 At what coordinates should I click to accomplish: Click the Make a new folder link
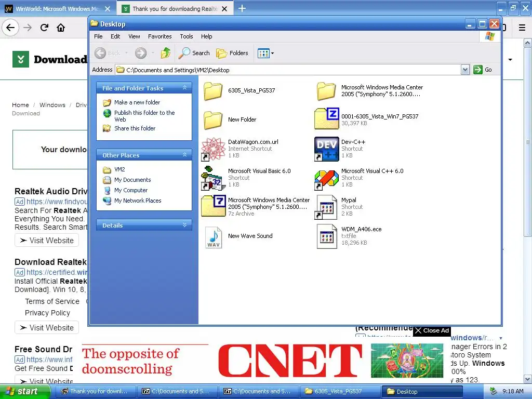(137, 102)
